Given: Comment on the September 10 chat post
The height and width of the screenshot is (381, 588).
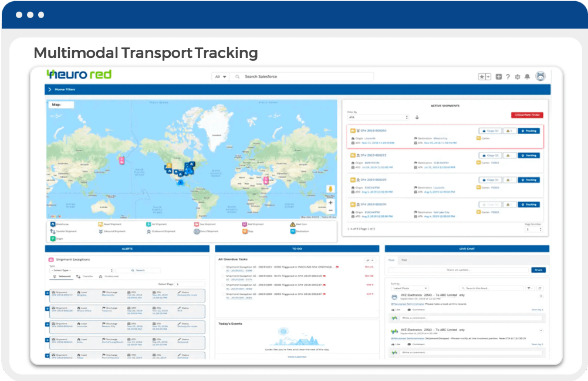Looking at the screenshot, I should click(416, 310).
